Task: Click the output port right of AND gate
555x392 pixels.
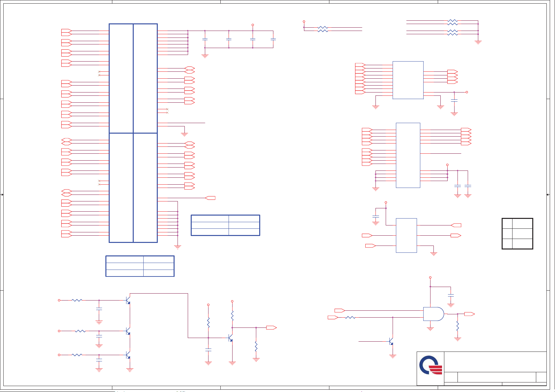Action: [469, 314]
